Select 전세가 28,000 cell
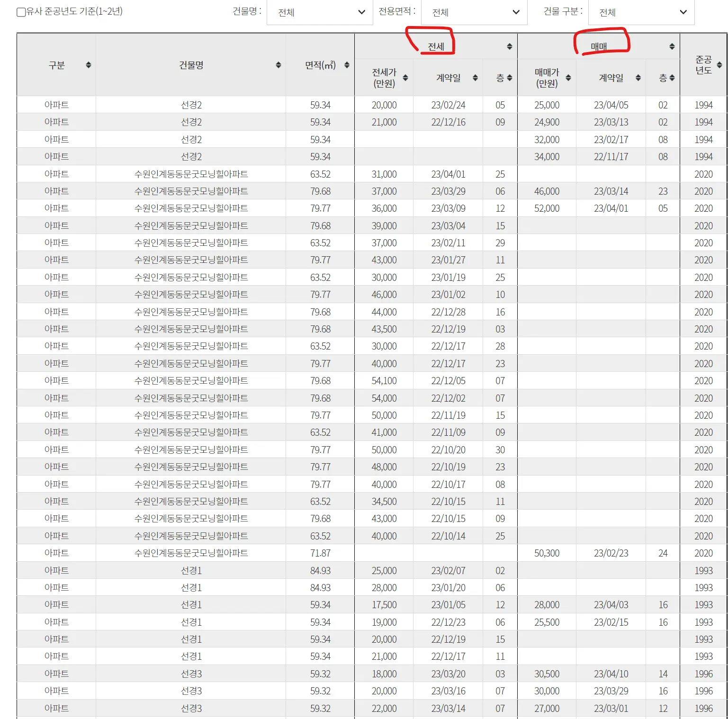This screenshot has height=719, width=728. click(384, 587)
